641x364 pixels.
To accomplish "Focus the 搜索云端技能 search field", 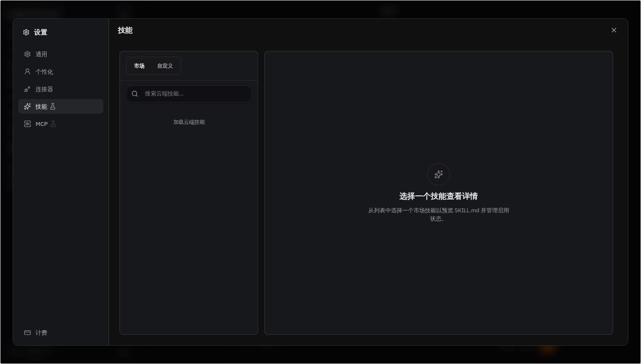I will pyautogui.click(x=189, y=94).
